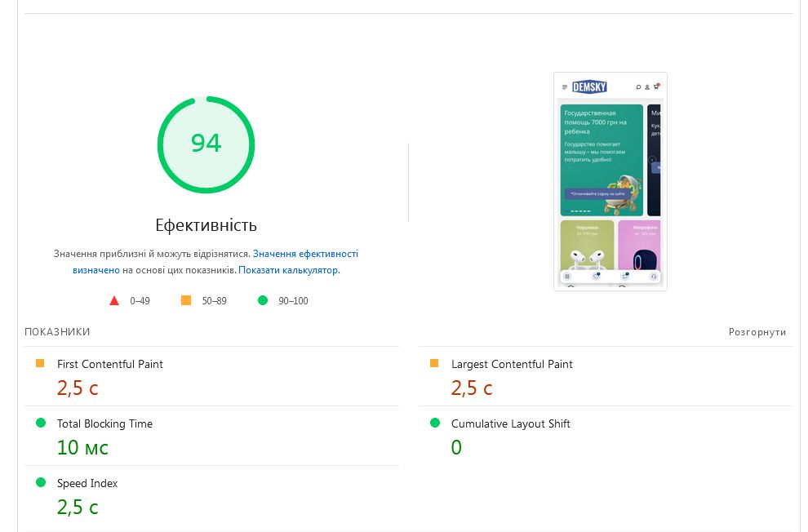This screenshot has height=532, width=808.
Task: Click the 'Ефективність' category heading
Action: pos(206,225)
